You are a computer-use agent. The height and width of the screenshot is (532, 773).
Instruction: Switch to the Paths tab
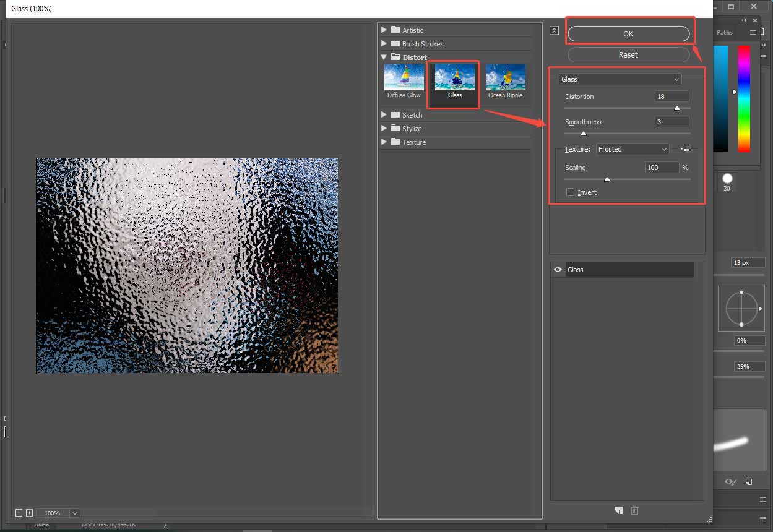[723, 32]
